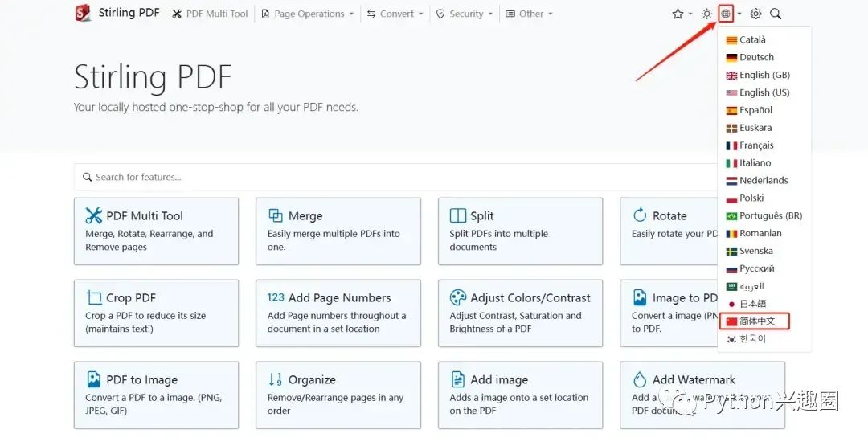Click the Merge tool icon
The width and height of the screenshot is (868, 442).
click(276, 215)
